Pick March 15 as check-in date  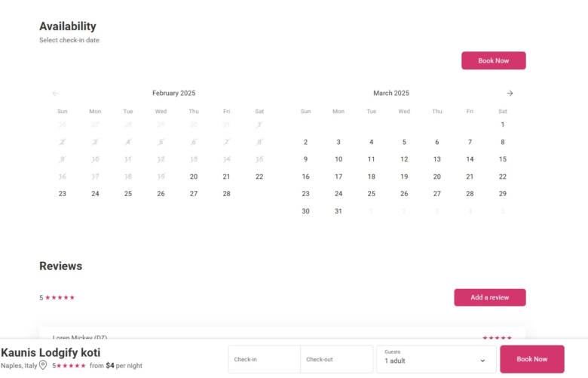[x=503, y=159]
